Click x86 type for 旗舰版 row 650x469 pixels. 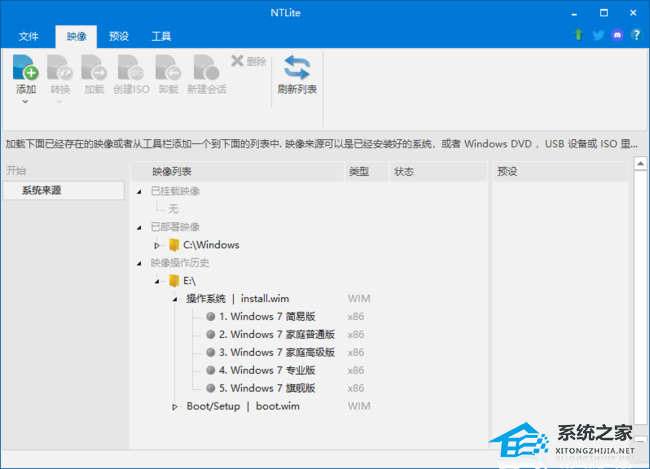pyautogui.click(x=356, y=388)
